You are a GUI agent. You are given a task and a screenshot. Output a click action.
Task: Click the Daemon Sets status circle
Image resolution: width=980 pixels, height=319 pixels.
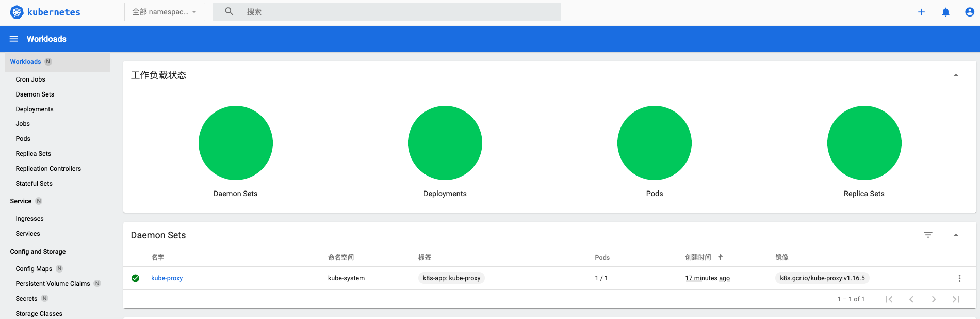[236, 143]
